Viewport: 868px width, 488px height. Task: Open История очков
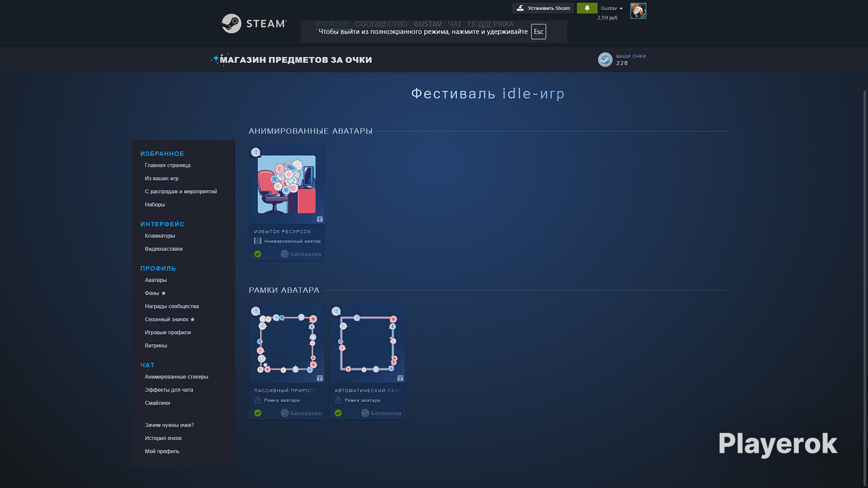(163, 439)
